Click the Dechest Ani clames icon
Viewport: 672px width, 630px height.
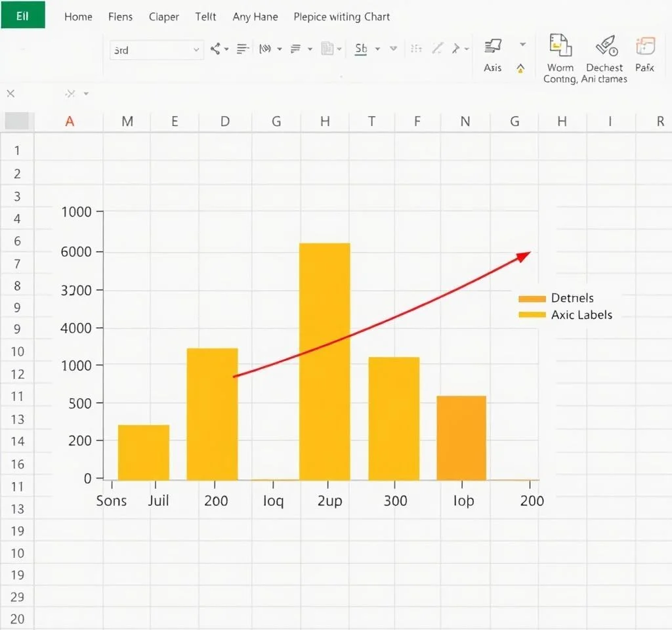click(604, 46)
